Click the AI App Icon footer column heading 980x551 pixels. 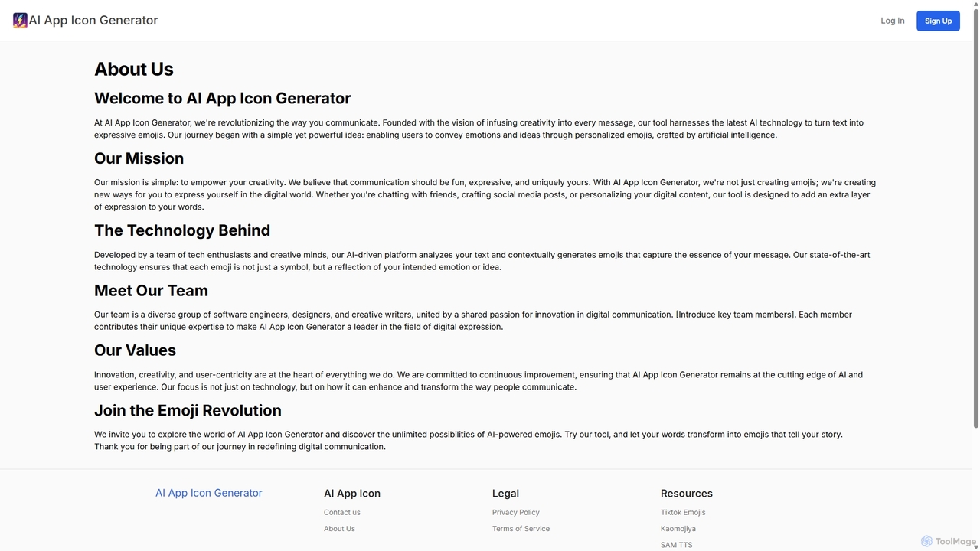[352, 494]
